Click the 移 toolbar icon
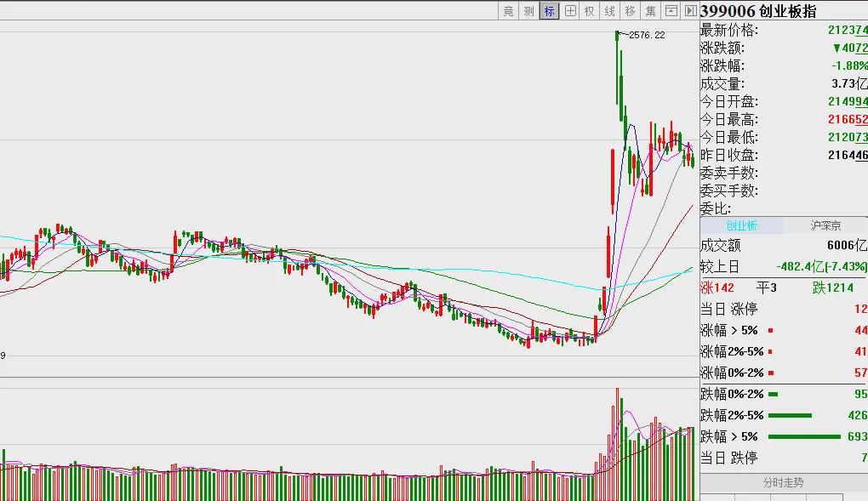 point(631,11)
